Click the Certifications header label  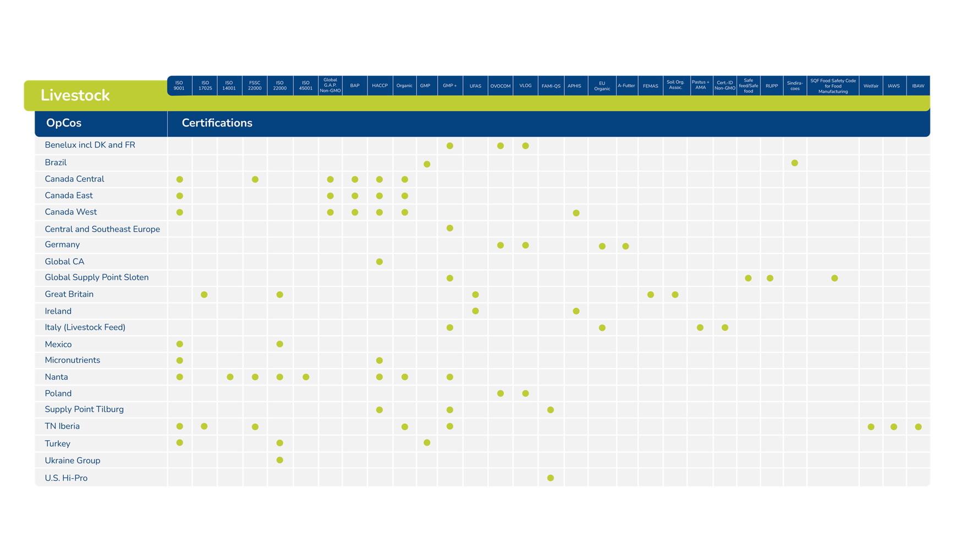coord(217,123)
